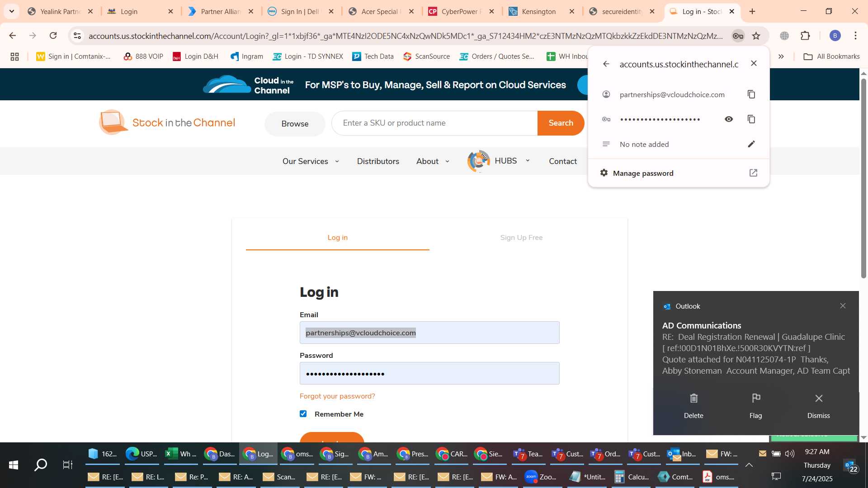Open Login D&H bookmark
868x488 pixels.
pos(195,56)
